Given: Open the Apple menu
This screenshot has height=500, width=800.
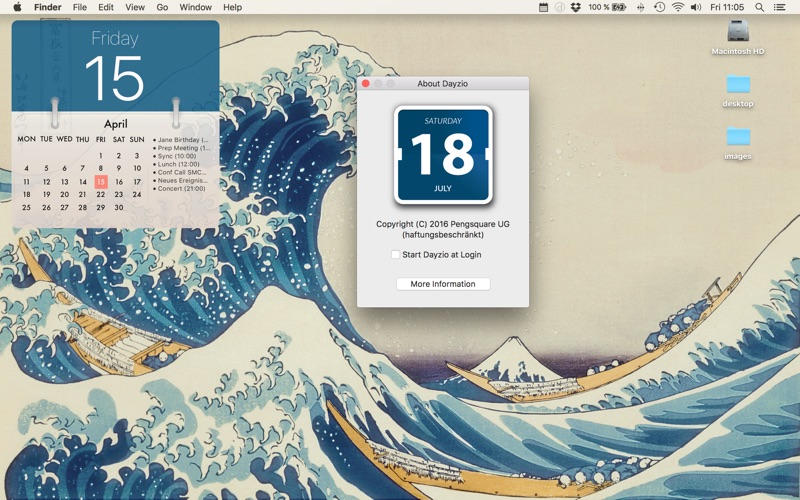Looking at the screenshot, I should point(17,7).
